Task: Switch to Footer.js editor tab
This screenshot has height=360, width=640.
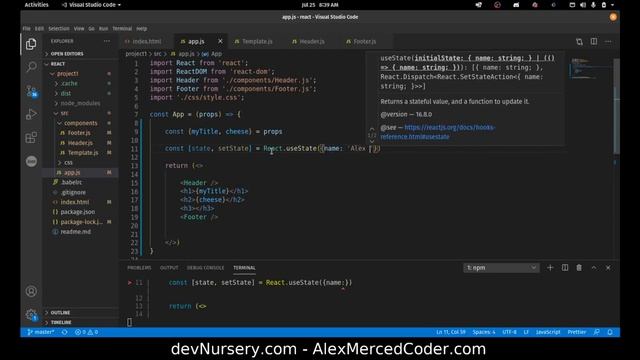Action: [364, 41]
